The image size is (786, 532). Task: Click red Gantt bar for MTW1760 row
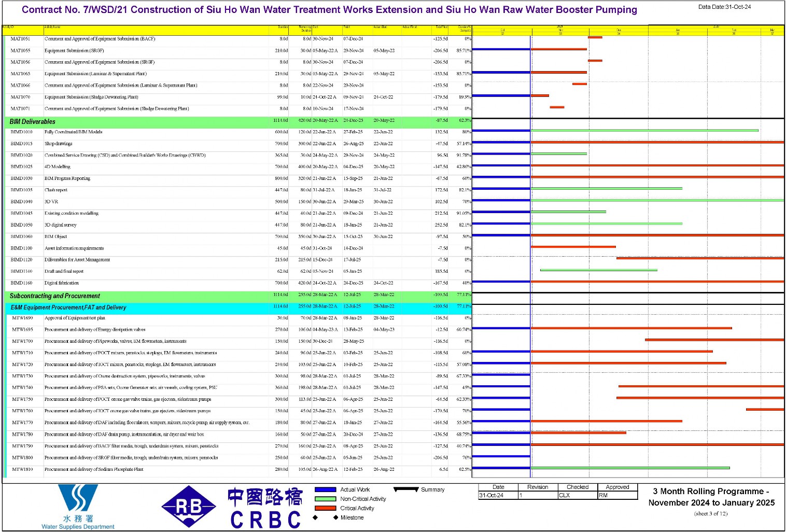[x=765, y=410]
